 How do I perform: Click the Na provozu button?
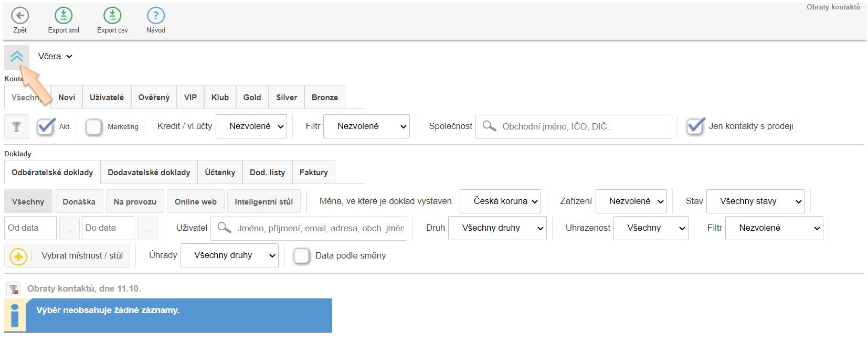point(135,201)
